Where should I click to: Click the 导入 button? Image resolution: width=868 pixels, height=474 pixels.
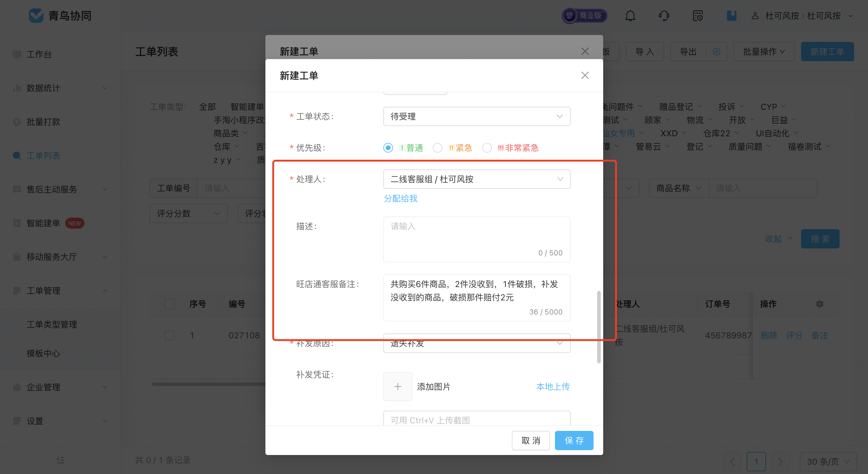click(x=645, y=52)
